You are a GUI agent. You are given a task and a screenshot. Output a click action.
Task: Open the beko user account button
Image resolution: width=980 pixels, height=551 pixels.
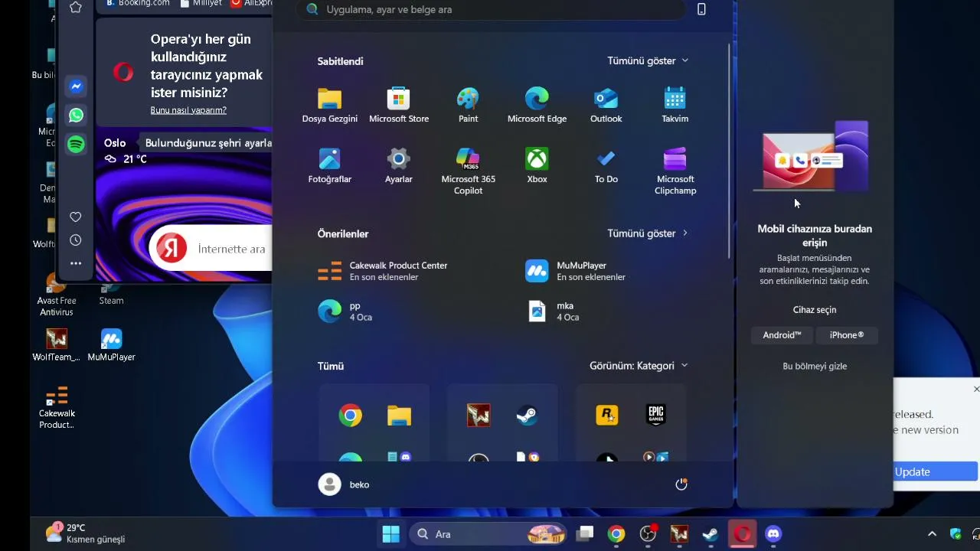(x=345, y=484)
